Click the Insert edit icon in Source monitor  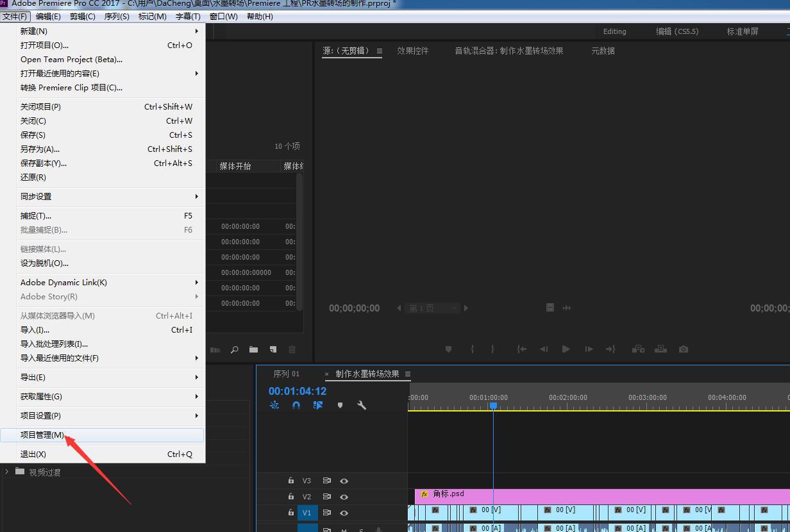[x=638, y=349]
